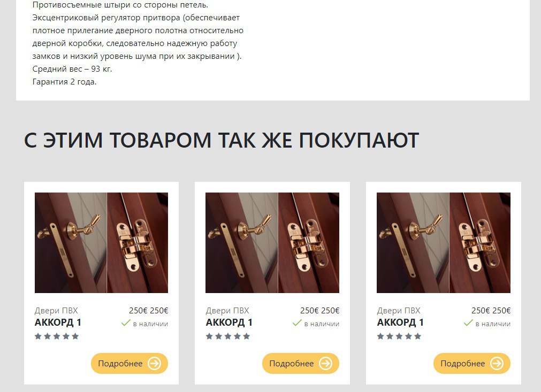Image resolution: width=541 pixels, height=392 pixels.
Task: Open the middle card's product image
Action: 272,243
